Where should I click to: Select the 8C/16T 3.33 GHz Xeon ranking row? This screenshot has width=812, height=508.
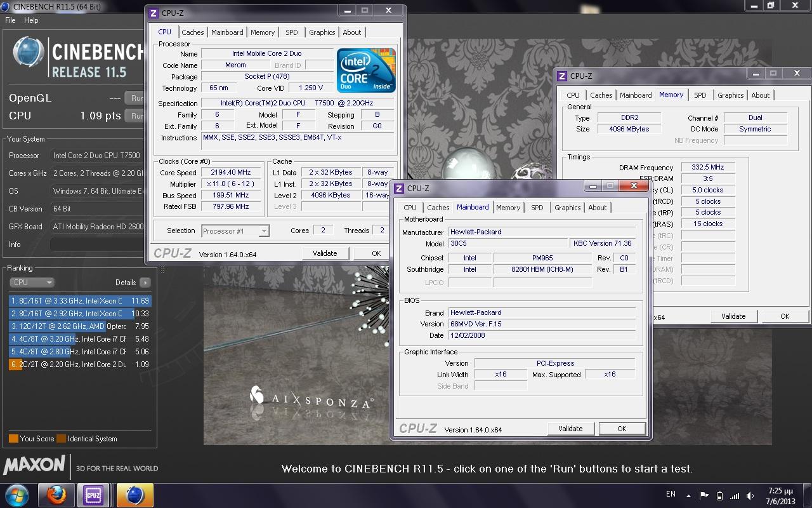(80, 301)
